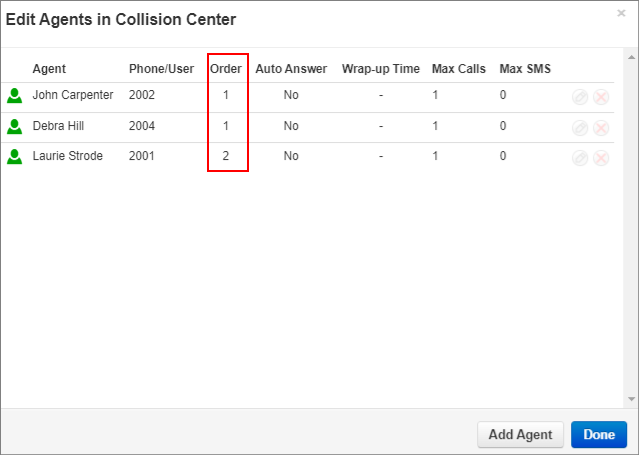Screen dimensions: 639x455
Task: Select Laurie Strode's order value 2
Action: tap(226, 156)
